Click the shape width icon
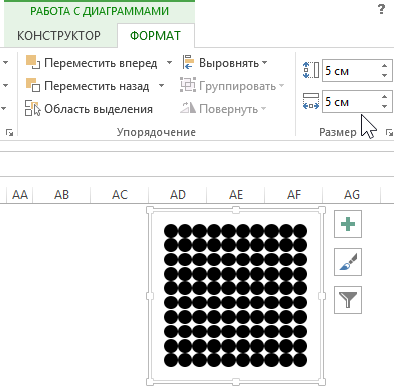Viewport: 394px width, 387px height. click(x=311, y=101)
